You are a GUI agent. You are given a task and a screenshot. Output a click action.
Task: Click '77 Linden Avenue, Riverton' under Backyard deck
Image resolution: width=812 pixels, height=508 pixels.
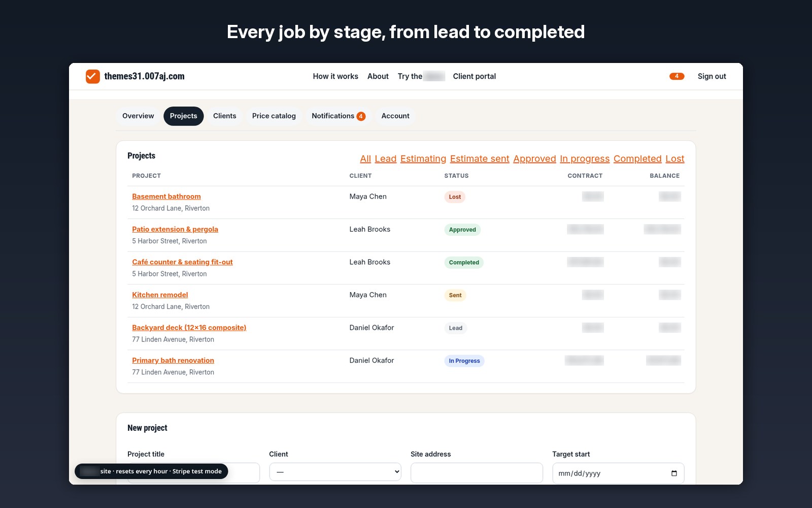click(x=173, y=339)
